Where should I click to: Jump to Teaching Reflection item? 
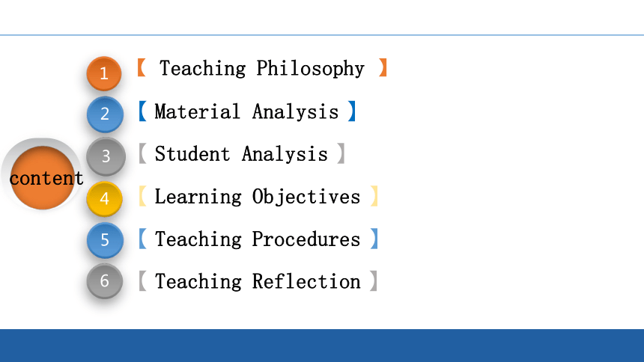click(258, 281)
